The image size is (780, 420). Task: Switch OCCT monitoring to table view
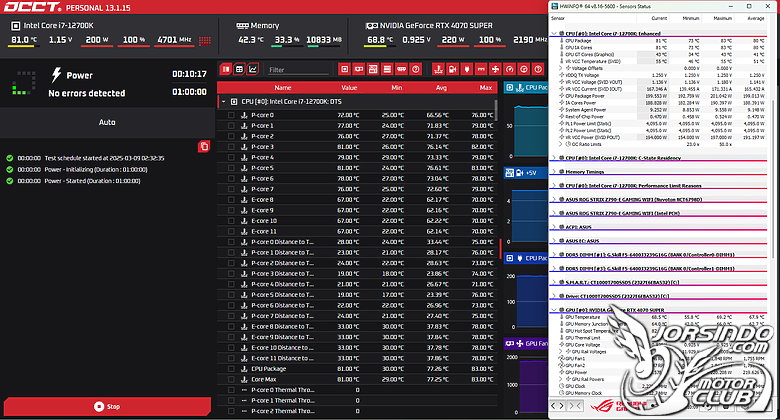point(239,69)
